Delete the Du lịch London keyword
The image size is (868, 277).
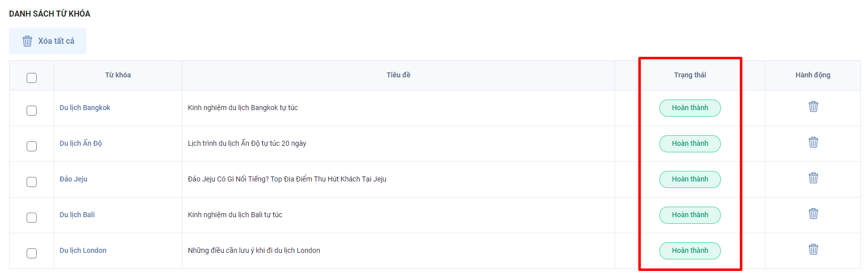(813, 249)
